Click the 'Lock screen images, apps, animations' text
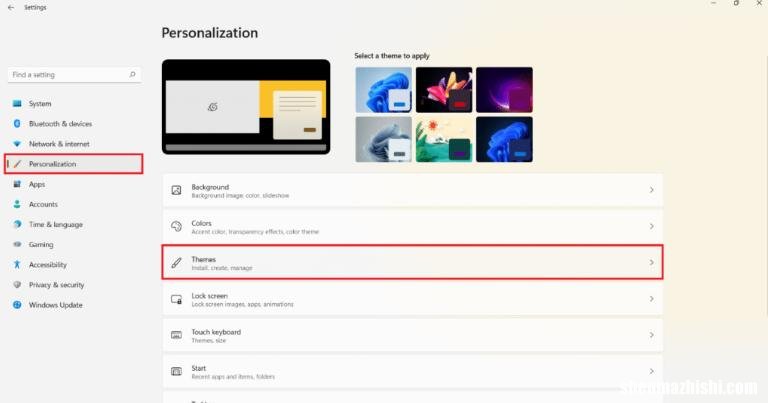 242,305
